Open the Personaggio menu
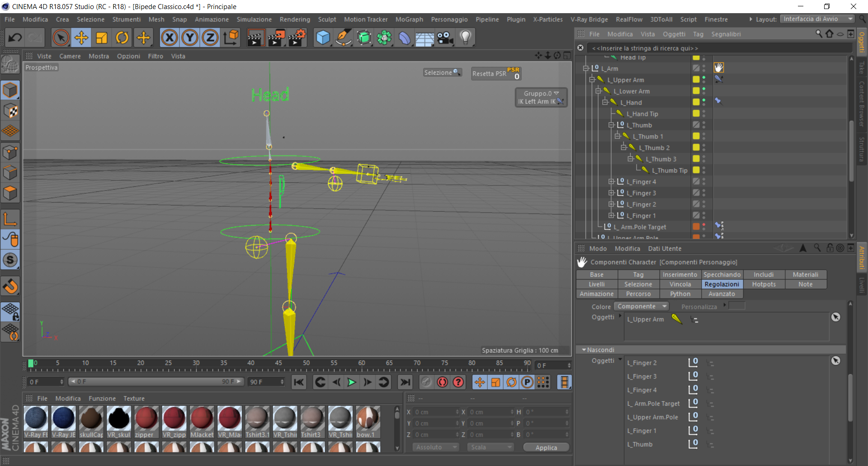The image size is (868, 466). pyautogui.click(x=449, y=19)
